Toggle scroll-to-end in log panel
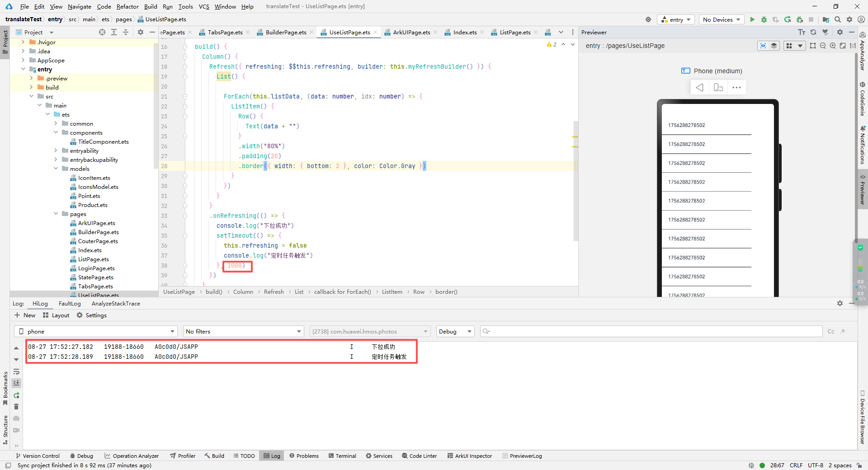The width and height of the screenshot is (868, 470). [16, 383]
